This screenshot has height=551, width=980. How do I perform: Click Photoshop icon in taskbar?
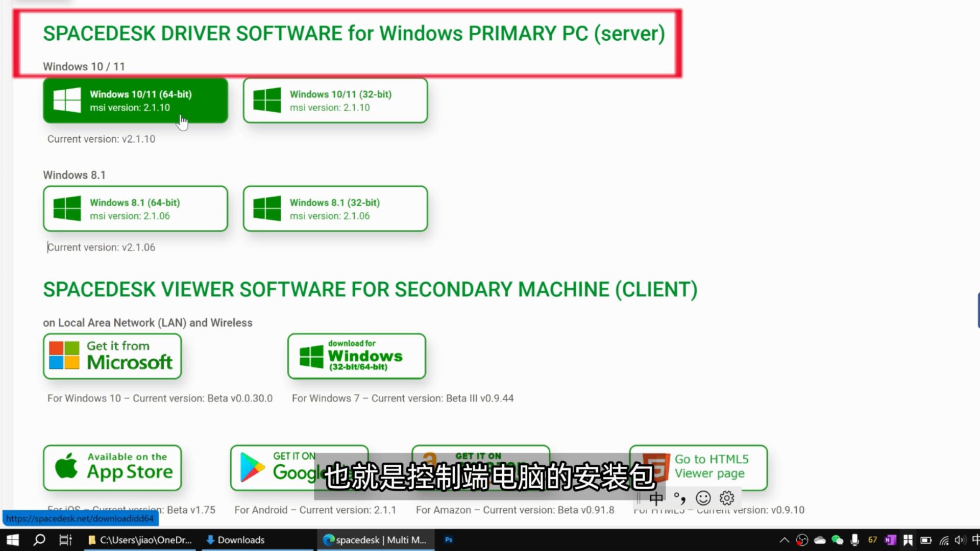click(x=449, y=539)
